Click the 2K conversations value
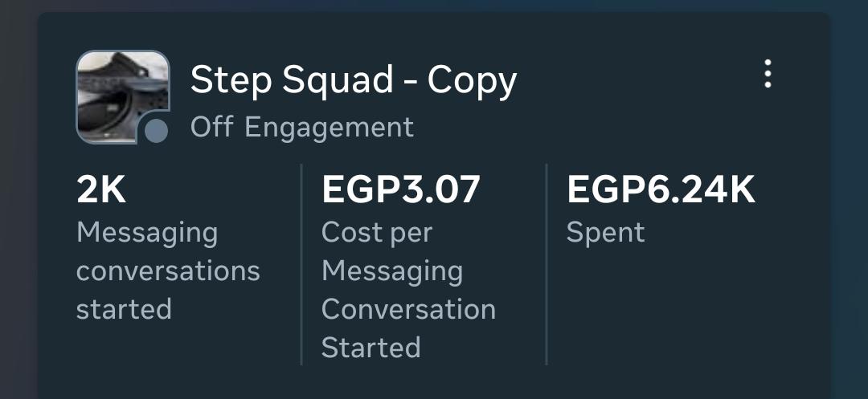 point(101,189)
